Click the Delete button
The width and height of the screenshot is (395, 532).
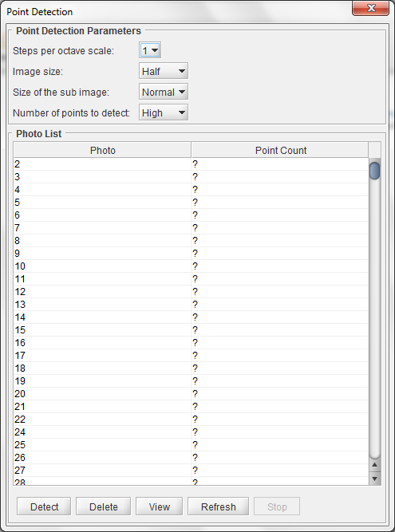pyautogui.click(x=103, y=506)
